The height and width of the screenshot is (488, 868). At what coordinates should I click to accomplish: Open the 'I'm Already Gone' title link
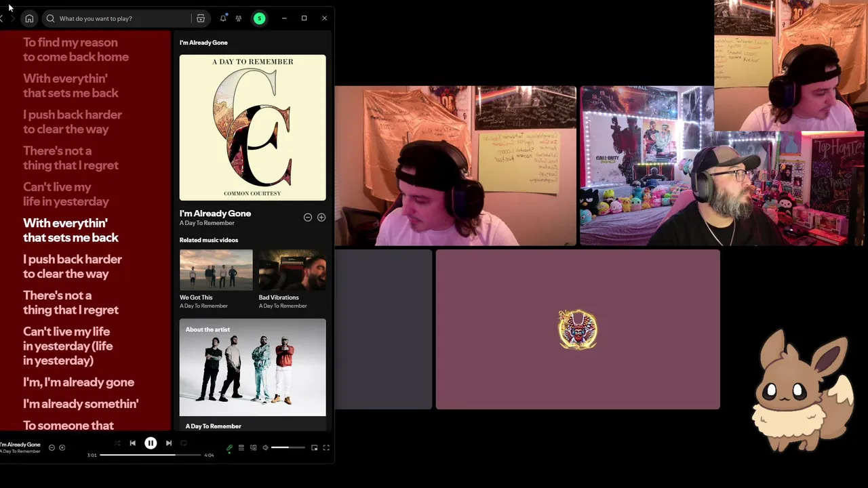coord(215,213)
